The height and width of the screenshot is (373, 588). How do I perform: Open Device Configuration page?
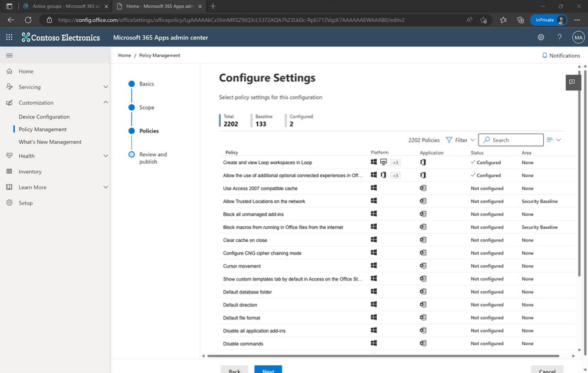44,117
